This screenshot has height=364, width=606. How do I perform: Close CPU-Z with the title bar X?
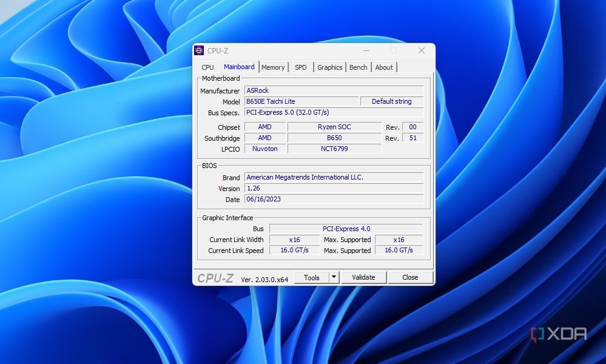click(422, 50)
